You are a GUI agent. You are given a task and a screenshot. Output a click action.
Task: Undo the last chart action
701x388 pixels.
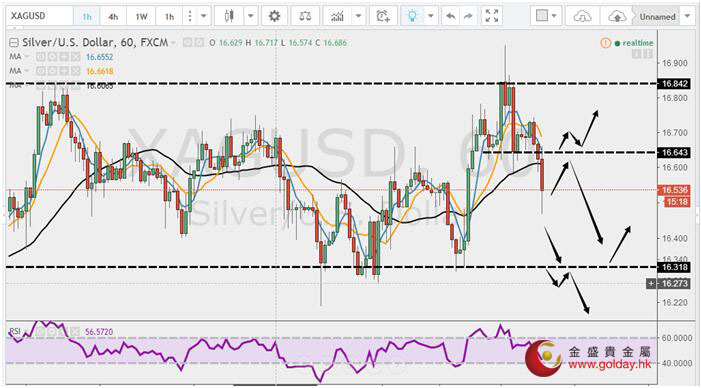pyautogui.click(x=451, y=17)
